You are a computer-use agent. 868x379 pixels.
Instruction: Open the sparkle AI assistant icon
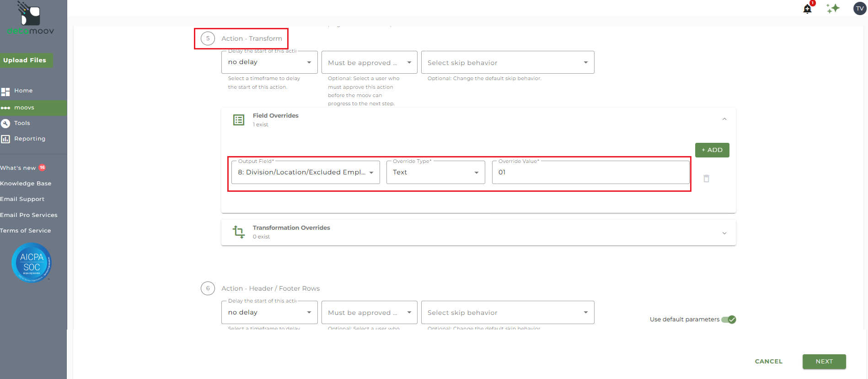pyautogui.click(x=833, y=8)
